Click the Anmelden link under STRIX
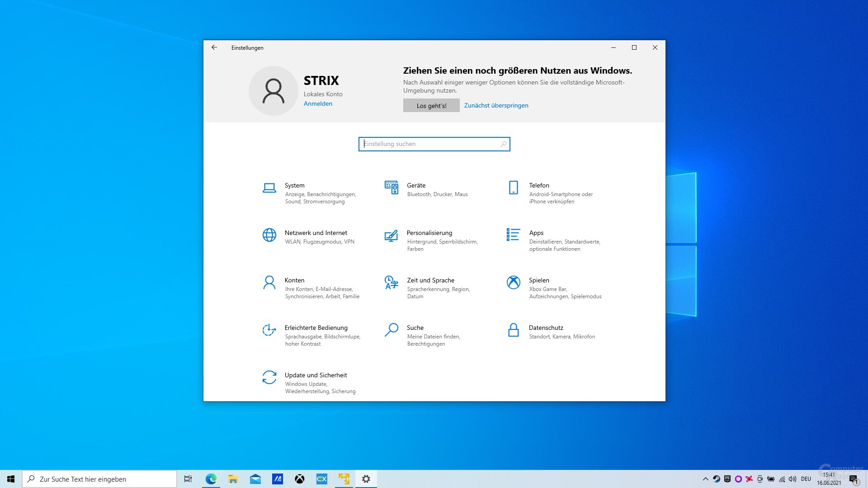Image resolution: width=868 pixels, height=488 pixels. (x=318, y=103)
